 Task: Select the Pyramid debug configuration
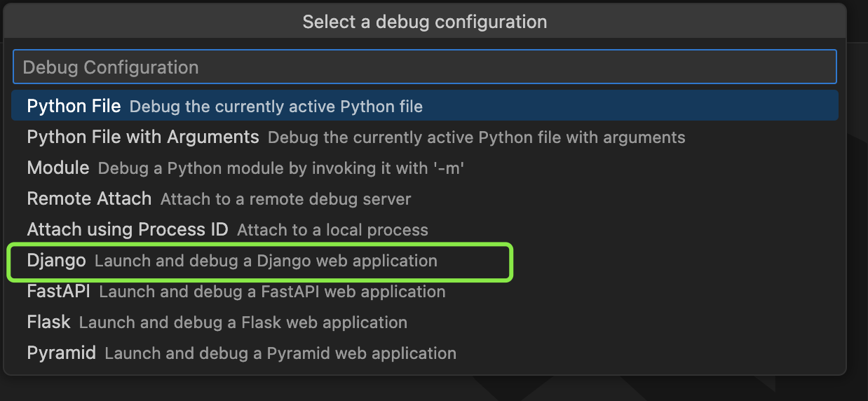[x=425, y=353]
